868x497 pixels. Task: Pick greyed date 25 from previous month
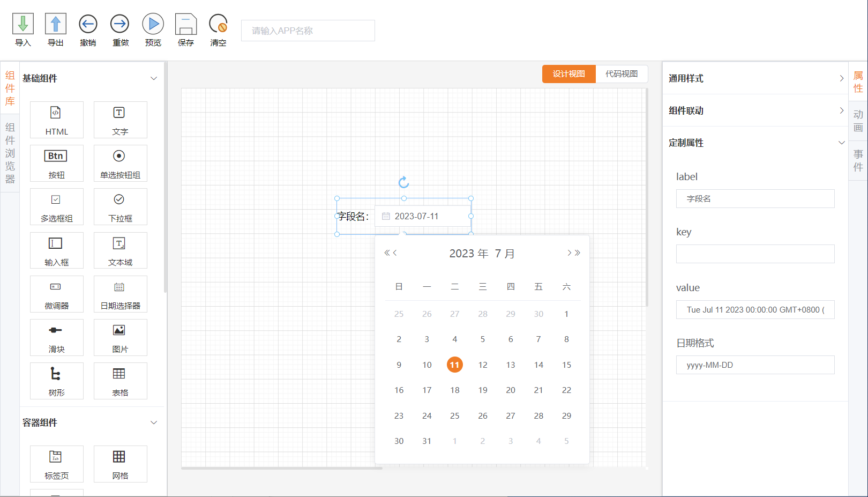coord(399,314)
